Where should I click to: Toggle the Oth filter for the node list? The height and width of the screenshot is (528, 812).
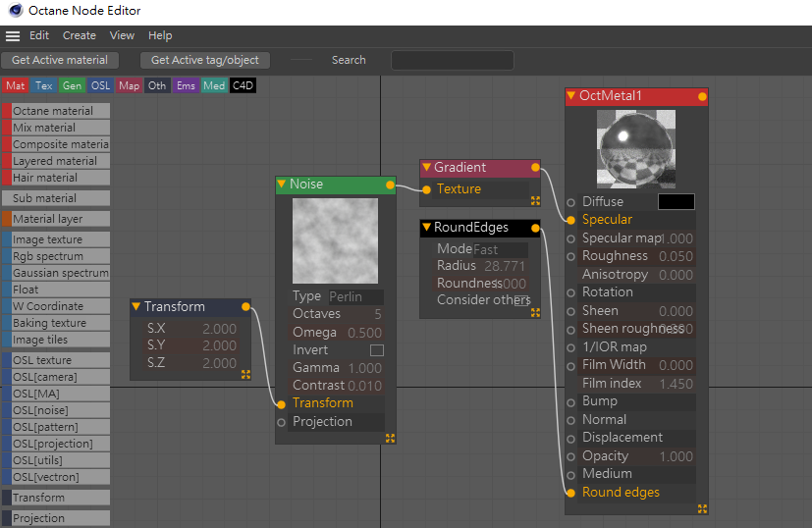(157, 85)
